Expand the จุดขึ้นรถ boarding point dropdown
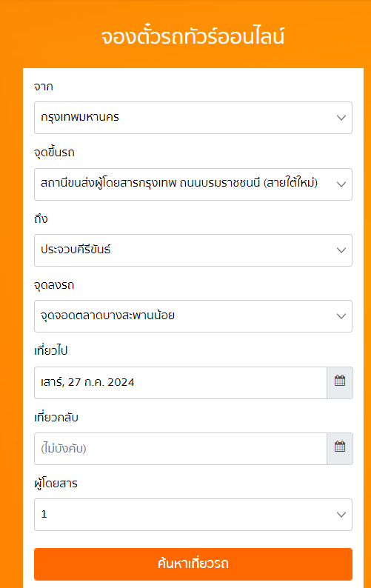The width and height of the screenshot is (371, 588). point(193,184)
